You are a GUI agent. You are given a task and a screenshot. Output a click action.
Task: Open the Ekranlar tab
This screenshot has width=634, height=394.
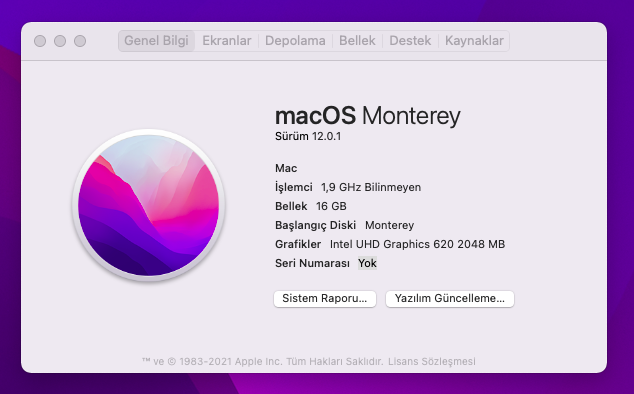pyautogui.click(x=227, y=41)
